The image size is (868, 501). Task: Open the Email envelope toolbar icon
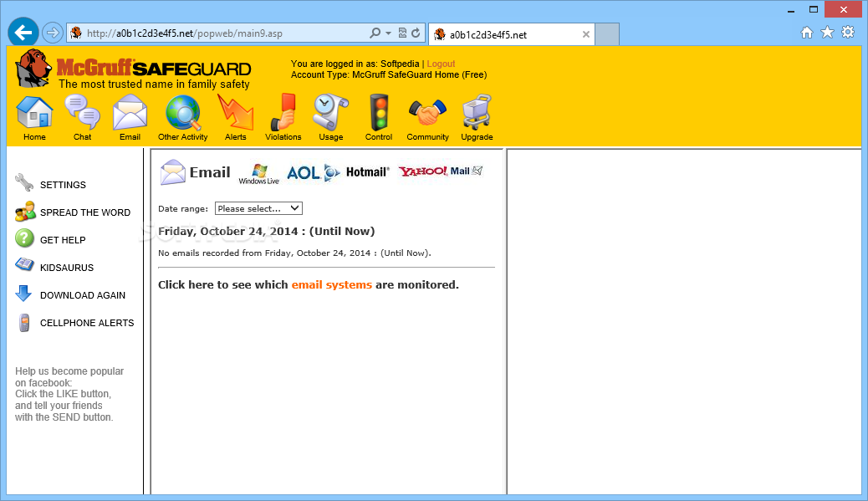[x=130, y=112]
